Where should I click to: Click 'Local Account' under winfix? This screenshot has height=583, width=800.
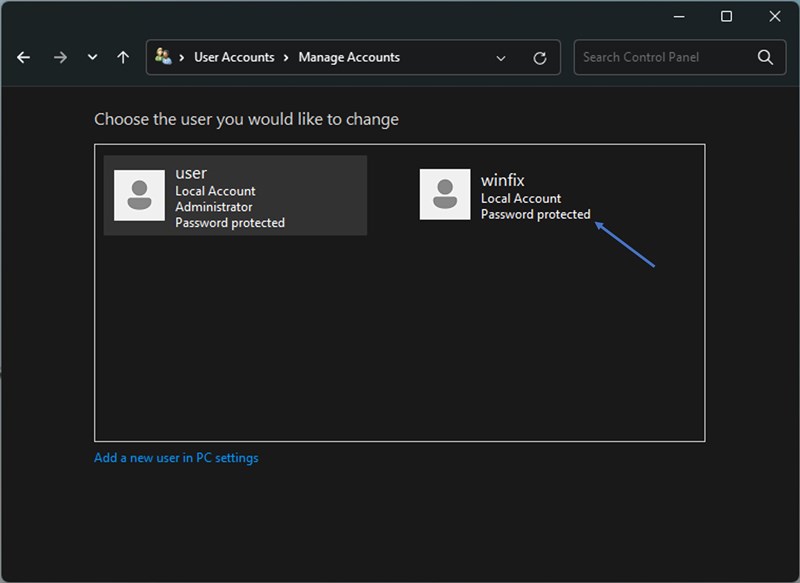click(521, 198)
